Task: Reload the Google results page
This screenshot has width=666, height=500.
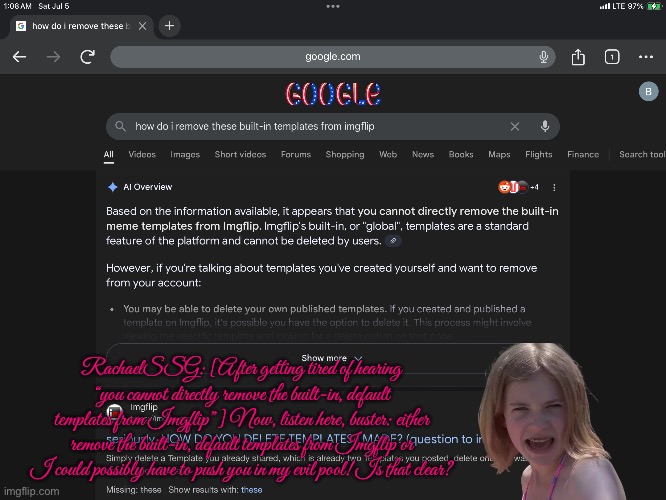Action: click(87, 56)
